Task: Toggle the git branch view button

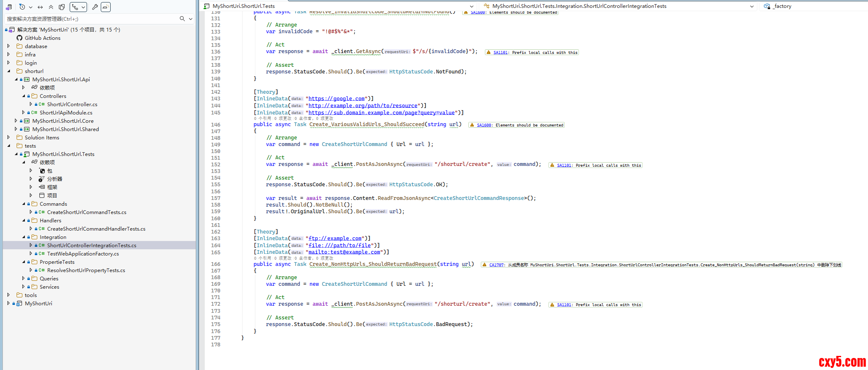Action: (78, 7)
